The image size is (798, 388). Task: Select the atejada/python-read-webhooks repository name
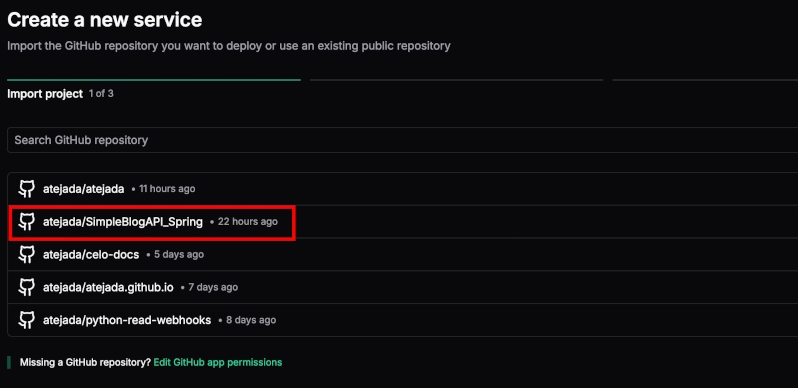pyautogui.click(x=127, y=320)
